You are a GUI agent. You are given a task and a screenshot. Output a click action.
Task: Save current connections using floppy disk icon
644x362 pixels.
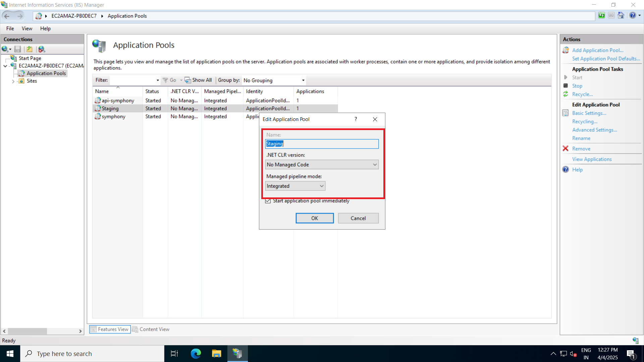(x=18, y=49)
